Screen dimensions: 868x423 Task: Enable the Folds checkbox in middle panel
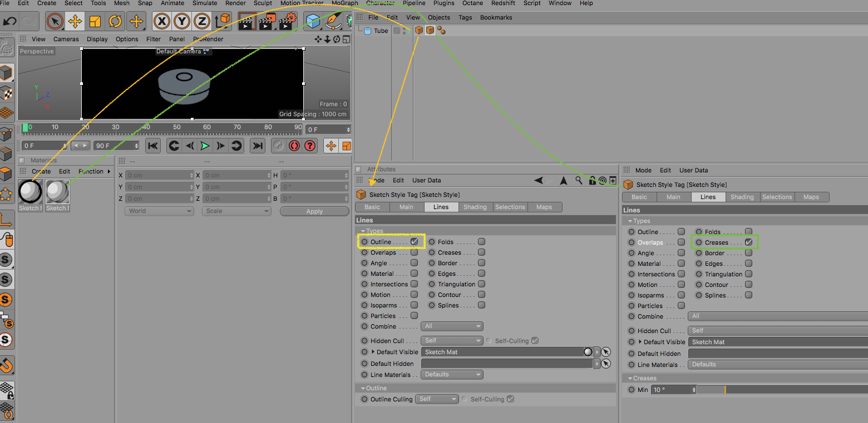(x=482, y=242)
